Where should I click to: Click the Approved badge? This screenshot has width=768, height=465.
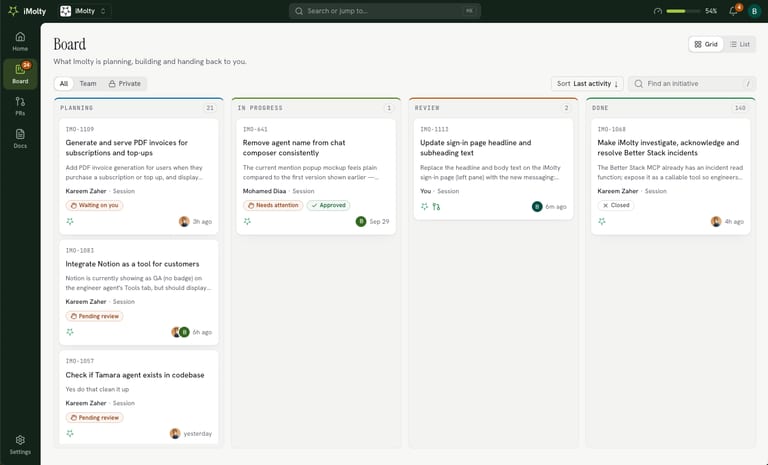tap(329, 205)
